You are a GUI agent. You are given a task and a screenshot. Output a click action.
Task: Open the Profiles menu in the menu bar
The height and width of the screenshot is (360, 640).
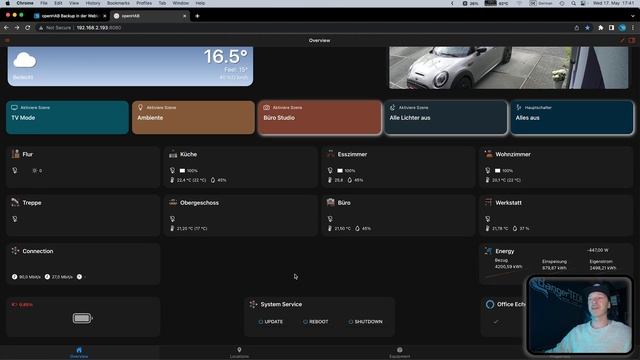(x=144, y=3)
